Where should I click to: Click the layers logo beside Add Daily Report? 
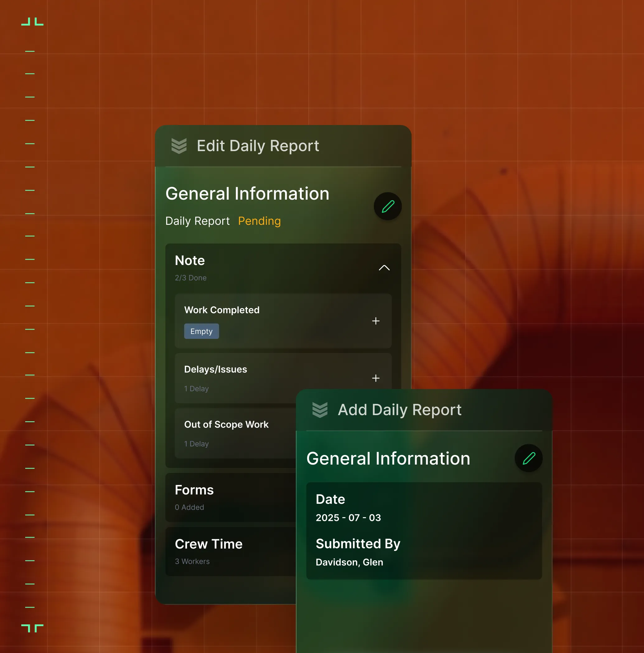[x=320, y=410]
